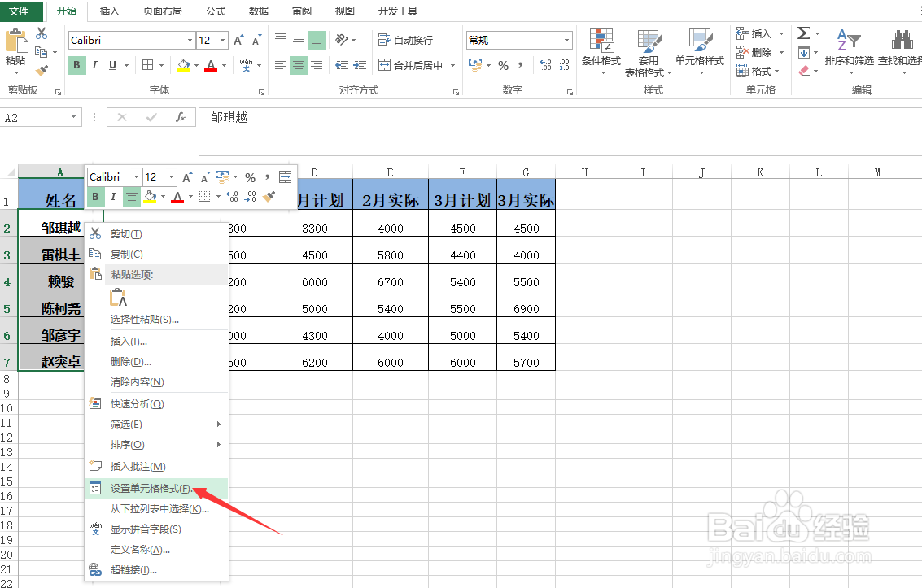922x588 pixels.
Task: Click the ribbon Copy icon
Action: (x=41, y=52)
